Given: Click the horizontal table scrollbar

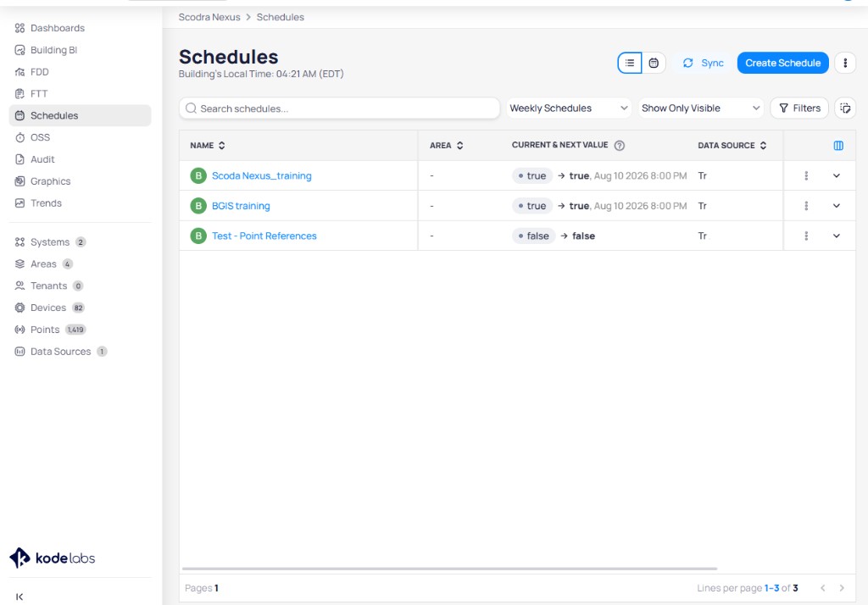Looking at the screenshot, I should (x=449, y=569).
